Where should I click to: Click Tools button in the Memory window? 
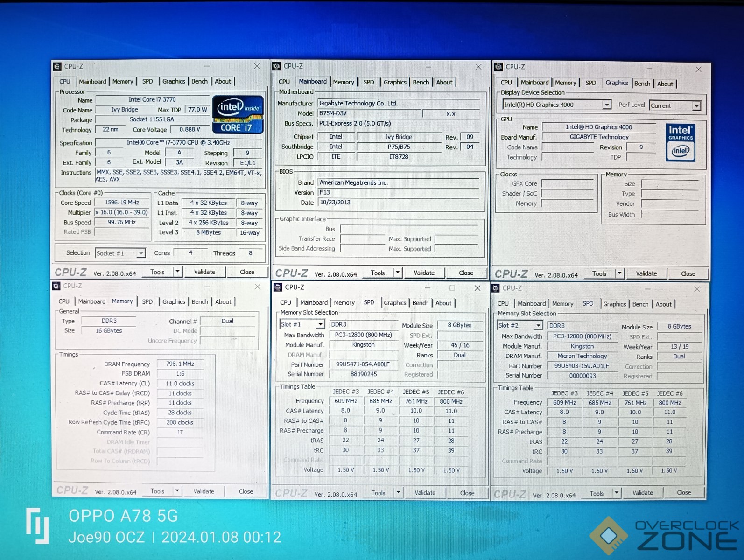point(157,491)
